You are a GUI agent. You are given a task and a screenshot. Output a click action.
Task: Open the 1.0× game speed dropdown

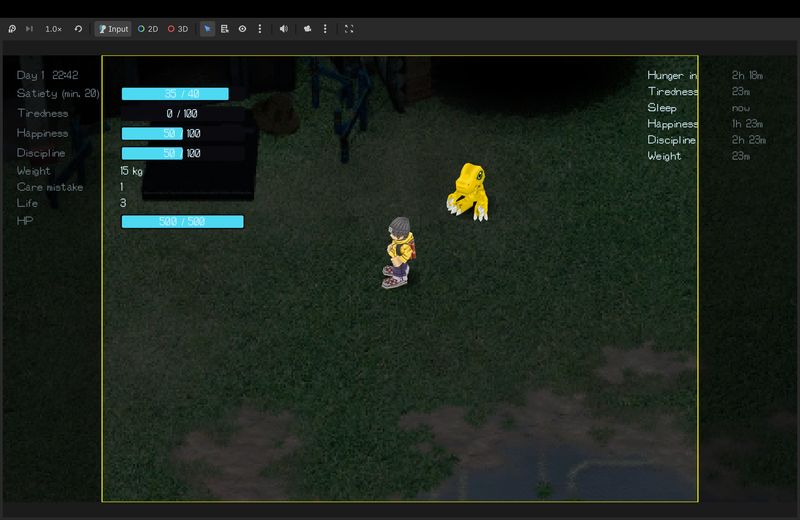coord(53,29)
